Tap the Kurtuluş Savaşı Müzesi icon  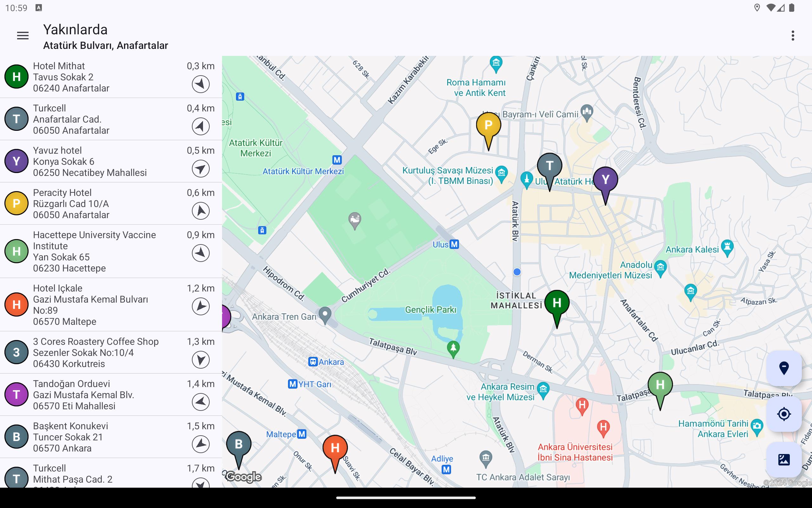(501, 175)
